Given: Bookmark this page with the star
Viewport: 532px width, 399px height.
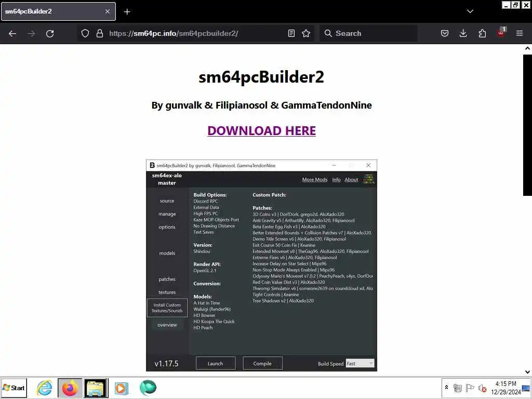Looking at the screenshot, I should [306, 33].
